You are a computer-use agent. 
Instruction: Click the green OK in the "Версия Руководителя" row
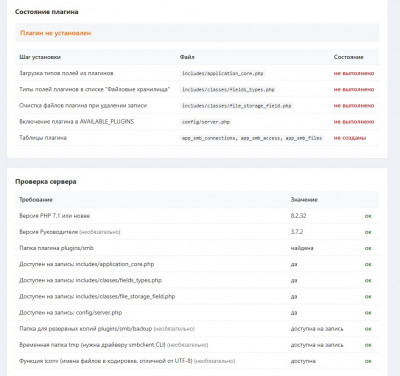tap(368, 232)
